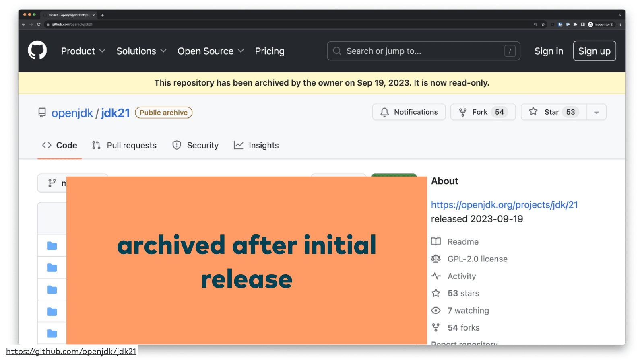Click the repository icon before openjdk
Image resolution: width=644 pixels, height=362 pixels.
tap(42, 113)
